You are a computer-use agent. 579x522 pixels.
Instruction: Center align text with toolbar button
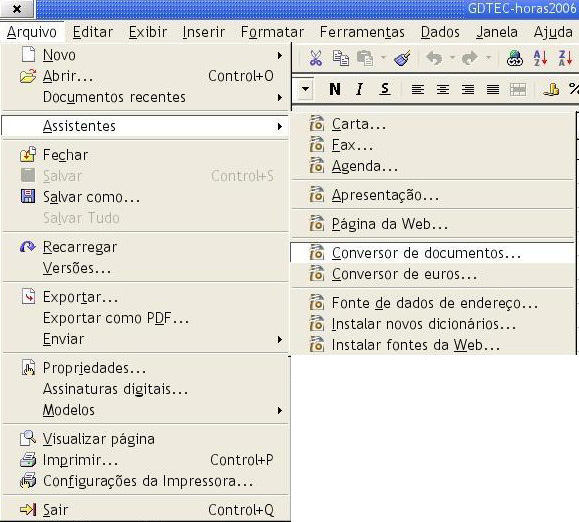point(443,89)
